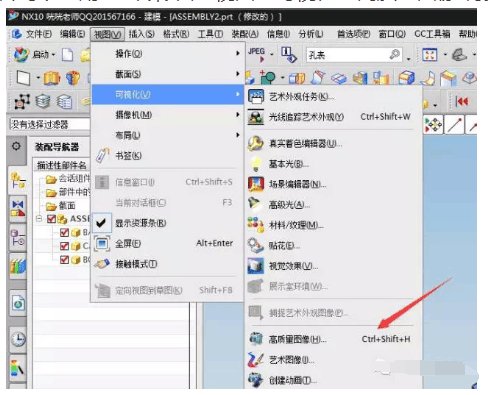Expand the 摄像机 camera submenu
The width and height of the screenshot is (491, 395).
pos(168,115)
